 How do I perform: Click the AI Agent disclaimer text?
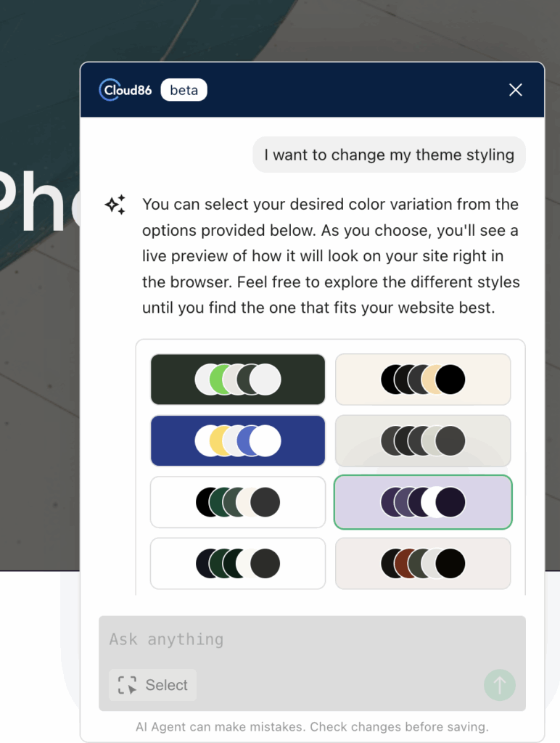tap(312, 726)
